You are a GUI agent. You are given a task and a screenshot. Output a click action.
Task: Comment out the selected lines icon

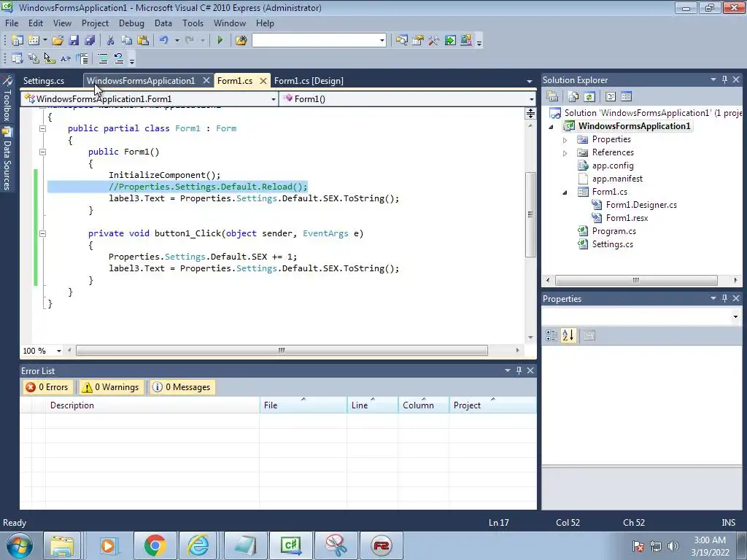point(102,58)
